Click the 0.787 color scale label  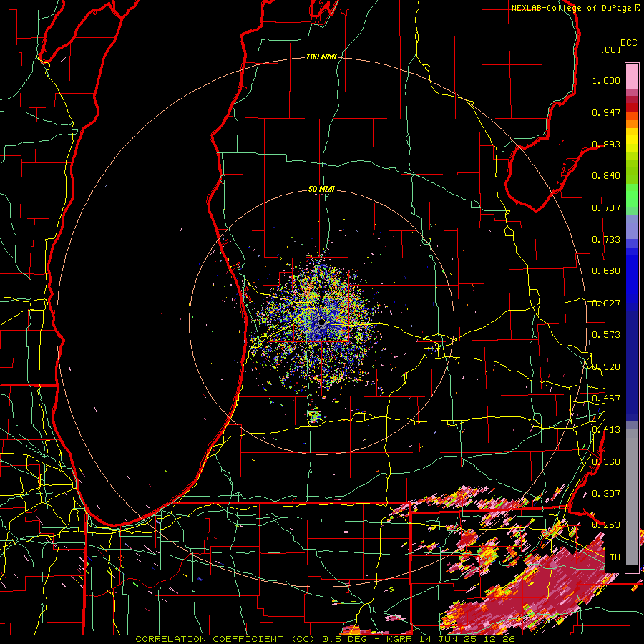[606, 208]
